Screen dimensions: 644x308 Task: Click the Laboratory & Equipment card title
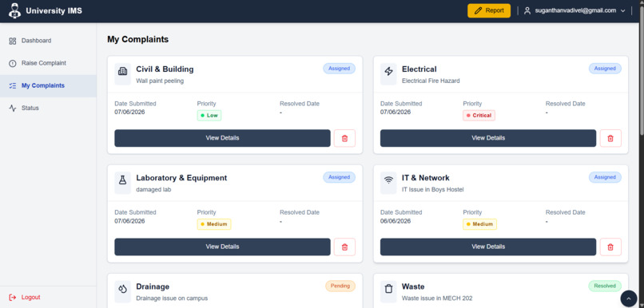tap(181, 178)
